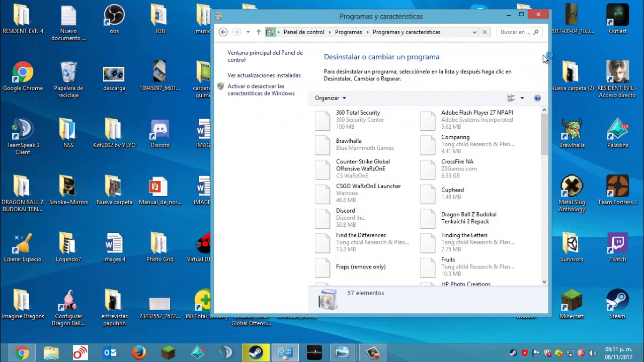Go back using the navigation back arrow
The image size is (644, 362).
tap(223, 32)
